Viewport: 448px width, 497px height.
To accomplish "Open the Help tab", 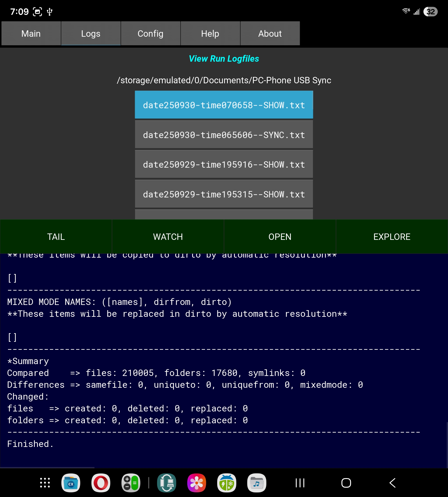I will 210,33.
